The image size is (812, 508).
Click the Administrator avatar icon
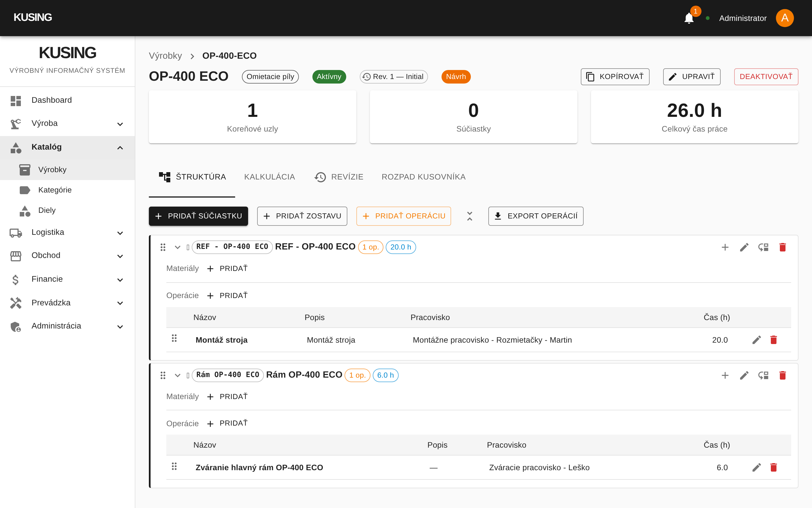point(784,18)
